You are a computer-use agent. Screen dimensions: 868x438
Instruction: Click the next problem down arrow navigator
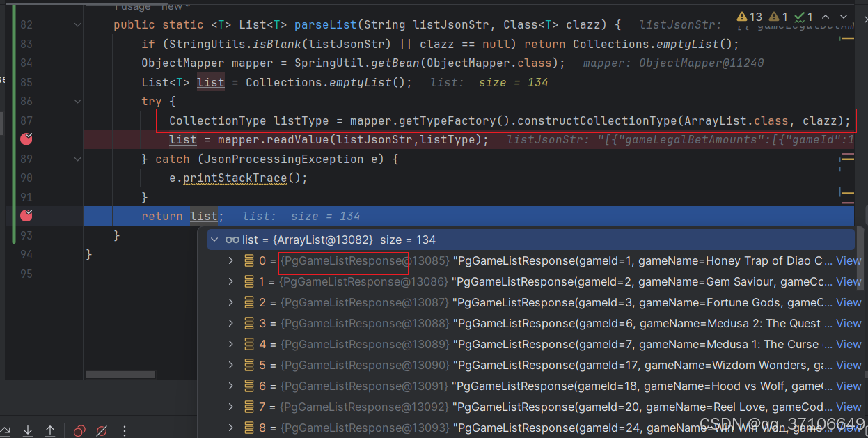point(845,15)
